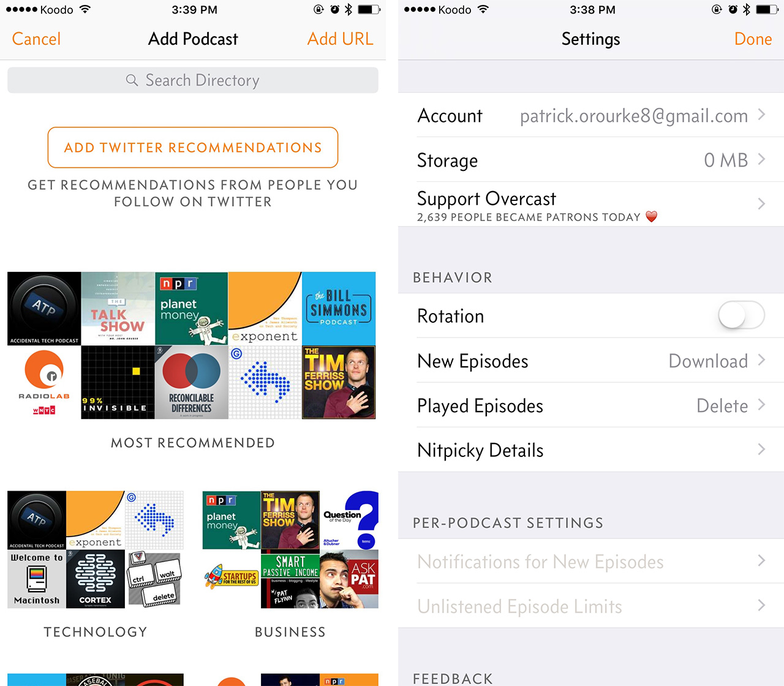Image resolution: width=784 pixels, height=686 pixels.
Task: Select the Planet Money podcast in Most Recommended
Action: point(191,308)
